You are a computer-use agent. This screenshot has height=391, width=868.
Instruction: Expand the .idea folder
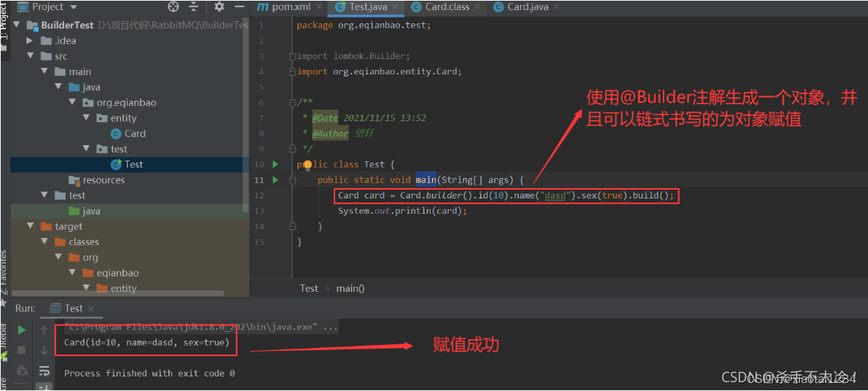click(x=30, y=41)
